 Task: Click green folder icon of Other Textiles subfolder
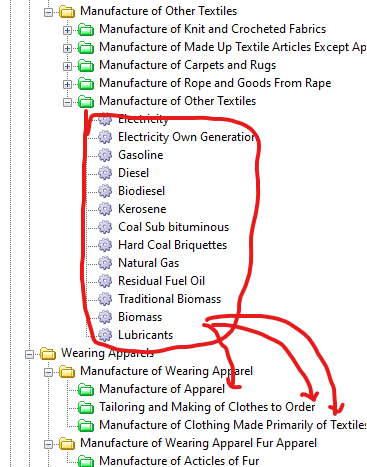(86, 102)
